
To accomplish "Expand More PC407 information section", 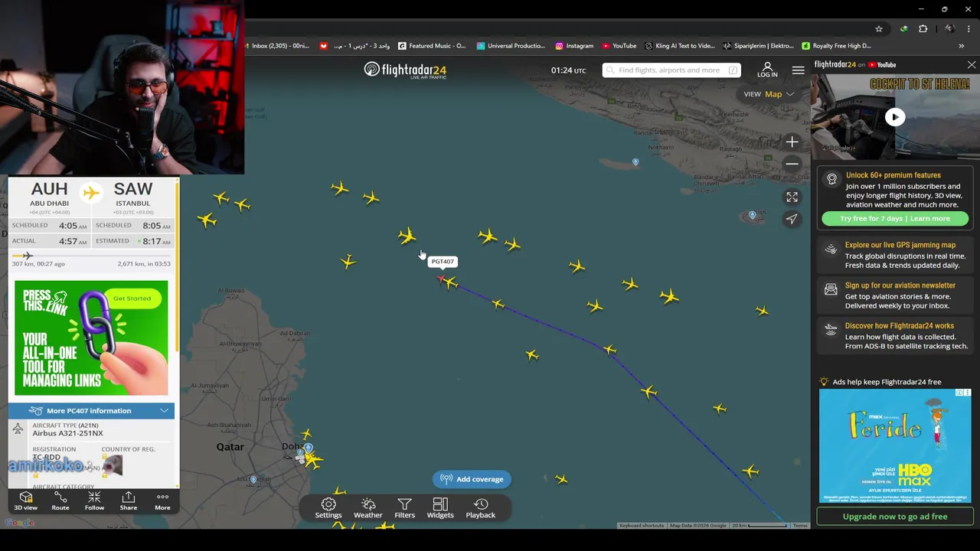I will (91, 411).
